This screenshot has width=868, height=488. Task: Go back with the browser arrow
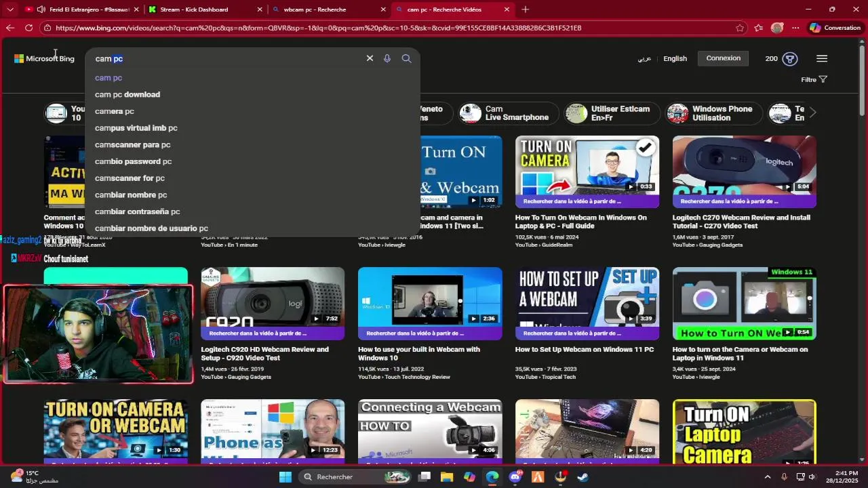point(9,28)
